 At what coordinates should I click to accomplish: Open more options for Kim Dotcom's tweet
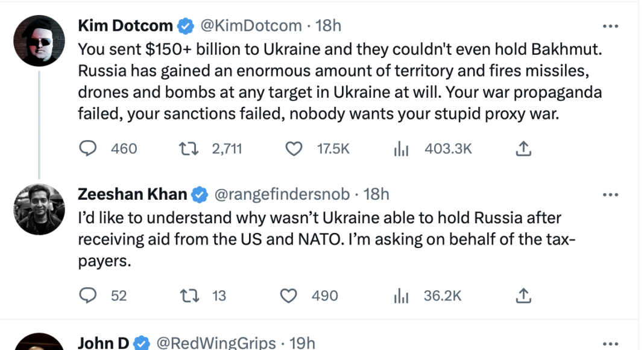point(611,27)
